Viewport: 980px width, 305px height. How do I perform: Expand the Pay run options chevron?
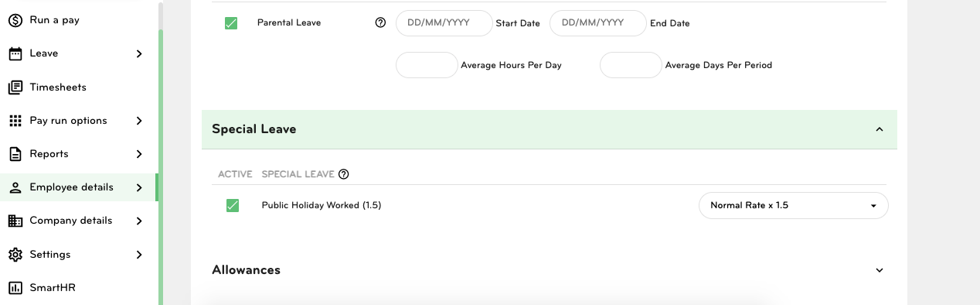(139, 121)
